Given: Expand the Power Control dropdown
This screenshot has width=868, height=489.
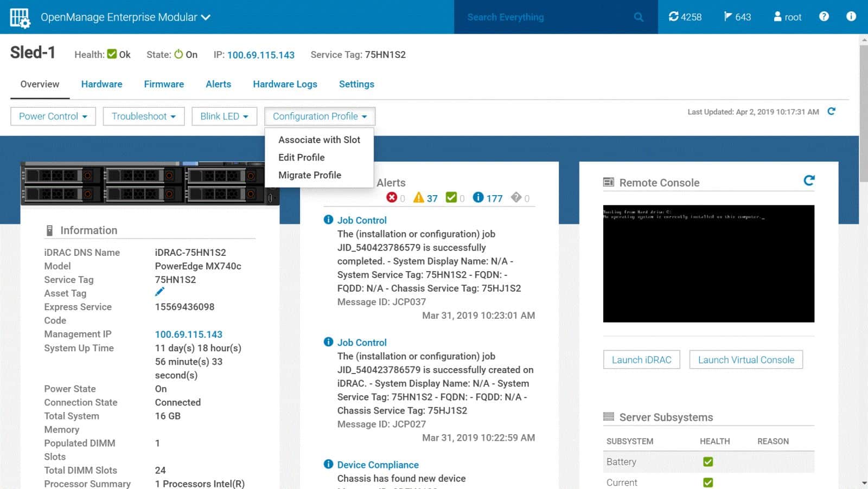Looking at the screenshot, I should click(x=53, y=116).
